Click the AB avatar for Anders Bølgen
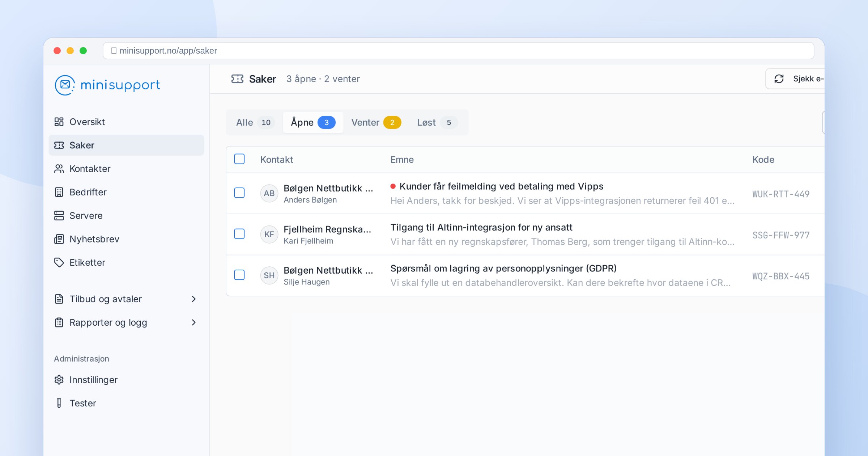The height and width of the screenshot is (456, 868). coord(269,193)
